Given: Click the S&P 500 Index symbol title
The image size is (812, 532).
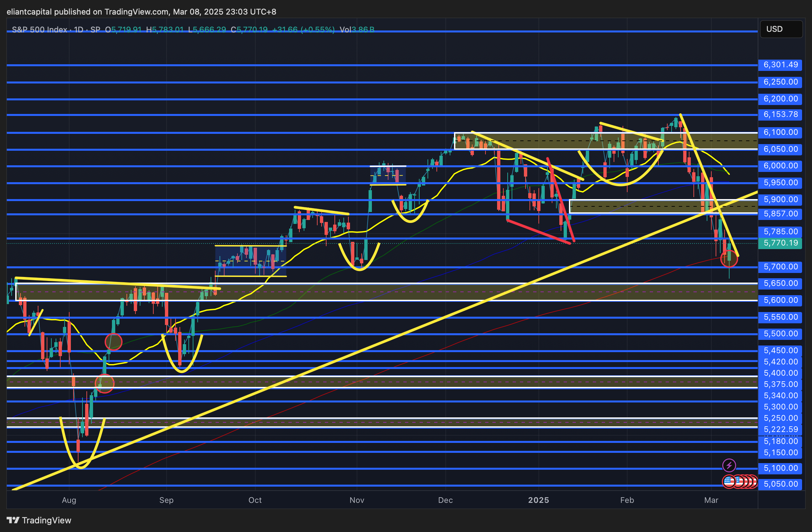Looking at the screenshot, I should [x=39, y=30].
